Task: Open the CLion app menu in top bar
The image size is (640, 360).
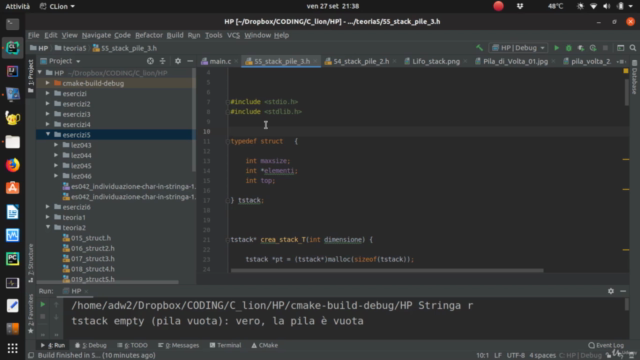Action: pos(57,6)
